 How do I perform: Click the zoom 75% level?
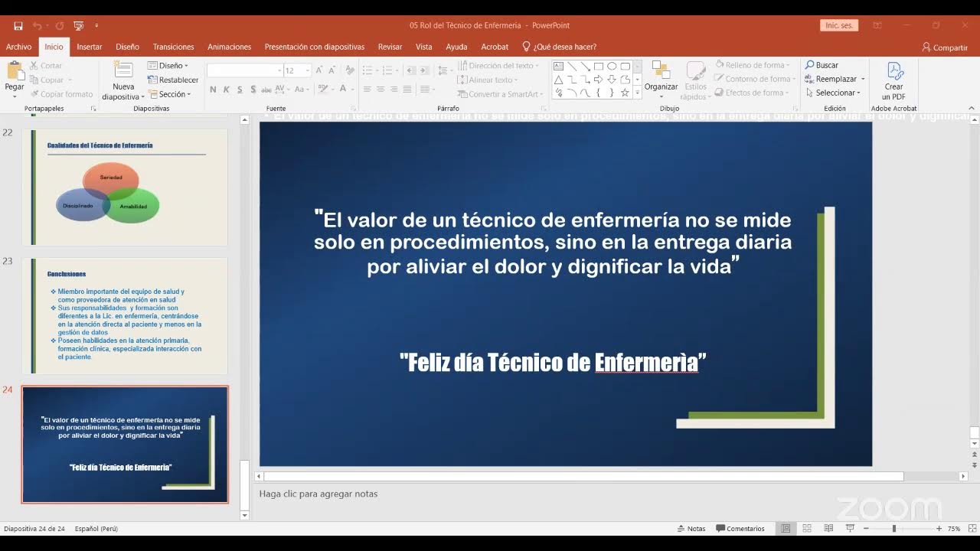click(x=954, y=529)
